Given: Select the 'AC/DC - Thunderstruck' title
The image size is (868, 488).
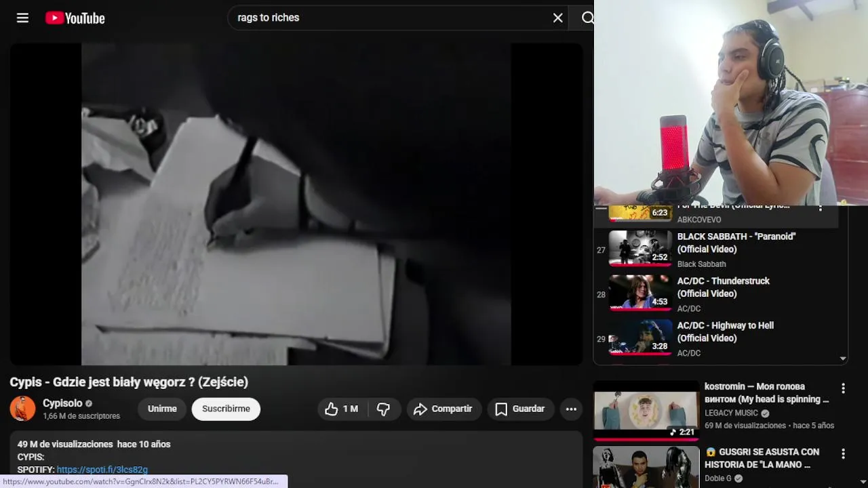Looking at the screenshot, I should 724,287.
